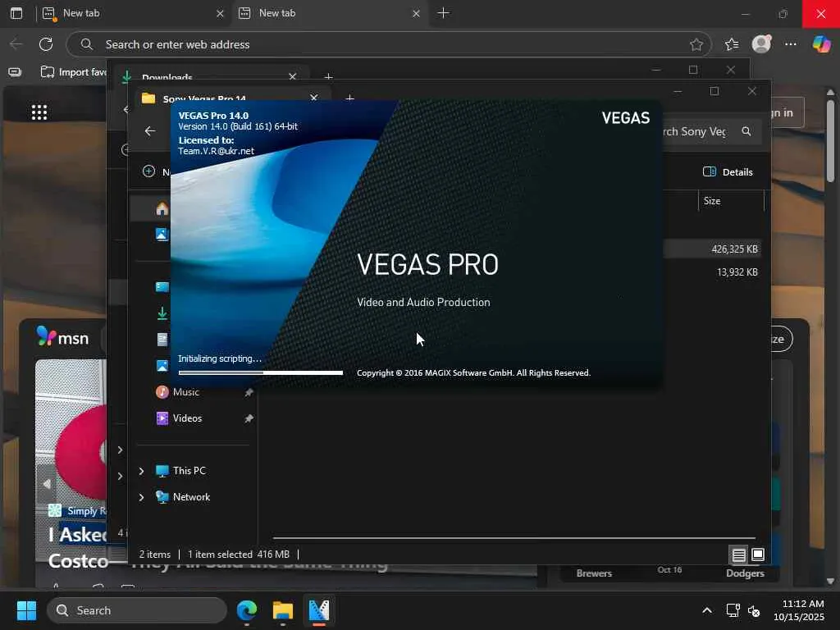Open Edge profile avatar

[x=761, y=44]
